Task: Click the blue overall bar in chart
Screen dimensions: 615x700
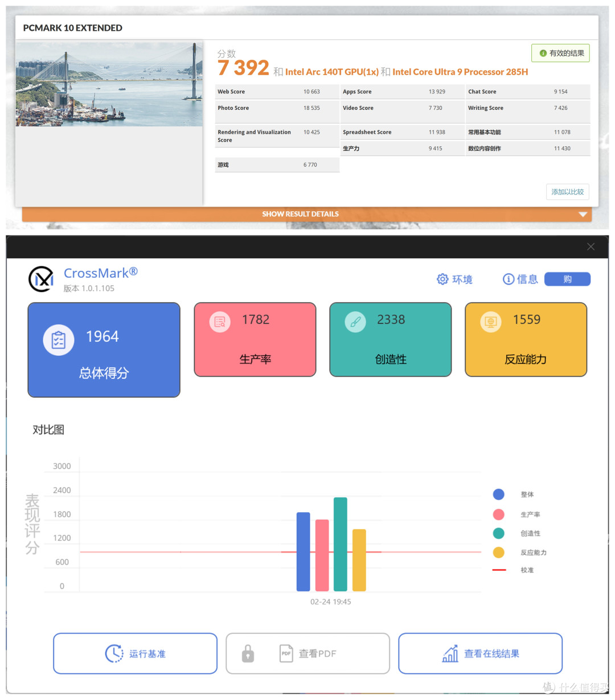Action: [304, 552]
